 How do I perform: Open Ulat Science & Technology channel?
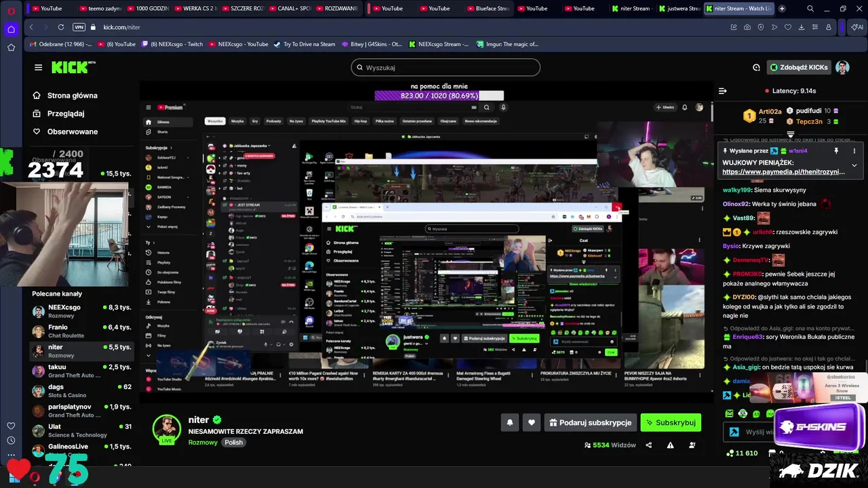pos(81,430)
